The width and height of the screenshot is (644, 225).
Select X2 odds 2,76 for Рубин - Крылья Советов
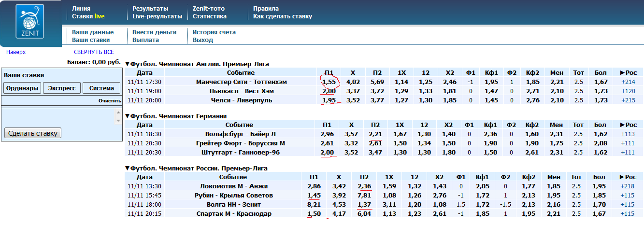click(x=439, y=196)
